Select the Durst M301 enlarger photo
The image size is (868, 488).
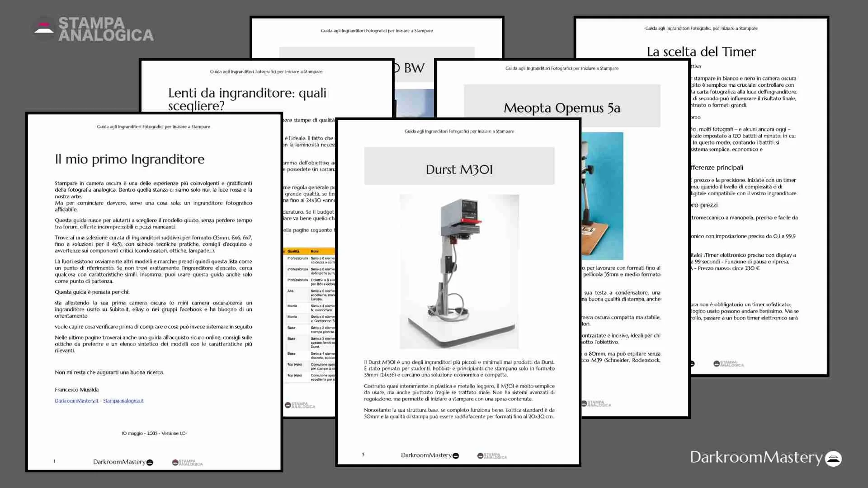pyautogui.click(x=459, y=272)
